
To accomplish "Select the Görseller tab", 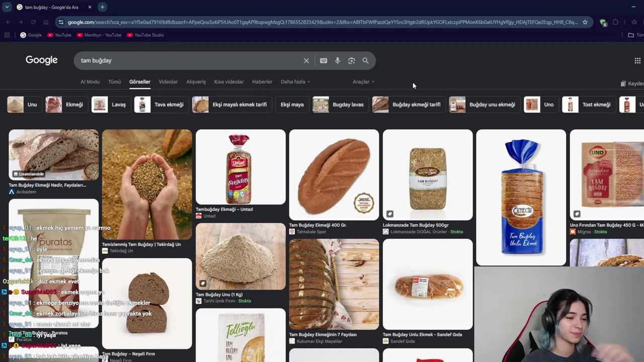I will 140,82.
